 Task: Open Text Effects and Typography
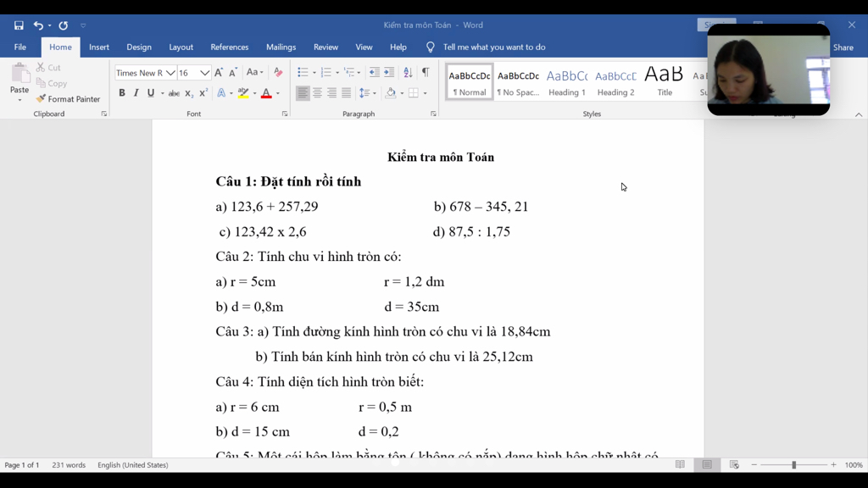(221, 93)
